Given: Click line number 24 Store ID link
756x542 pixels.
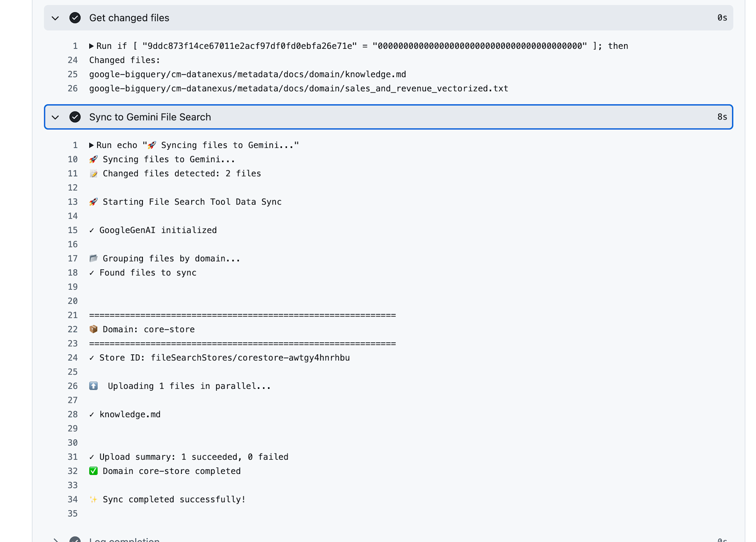Looking at the screenshot, I should tap(73, 358).
